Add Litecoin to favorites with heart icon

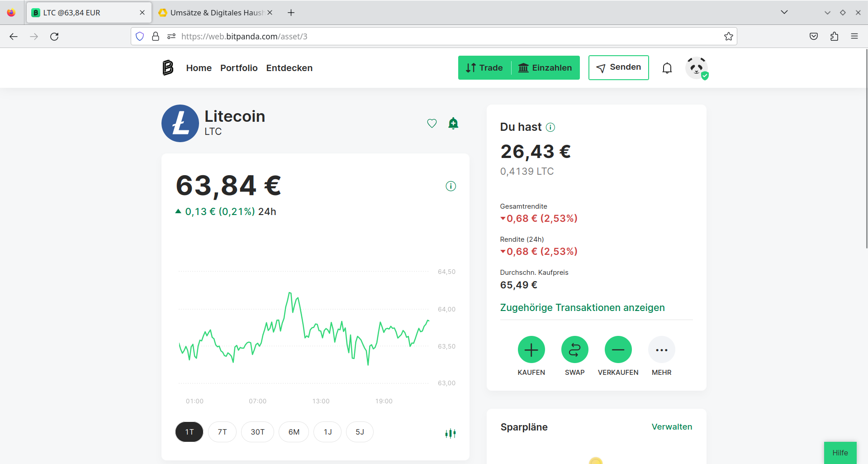coord(432,123)
